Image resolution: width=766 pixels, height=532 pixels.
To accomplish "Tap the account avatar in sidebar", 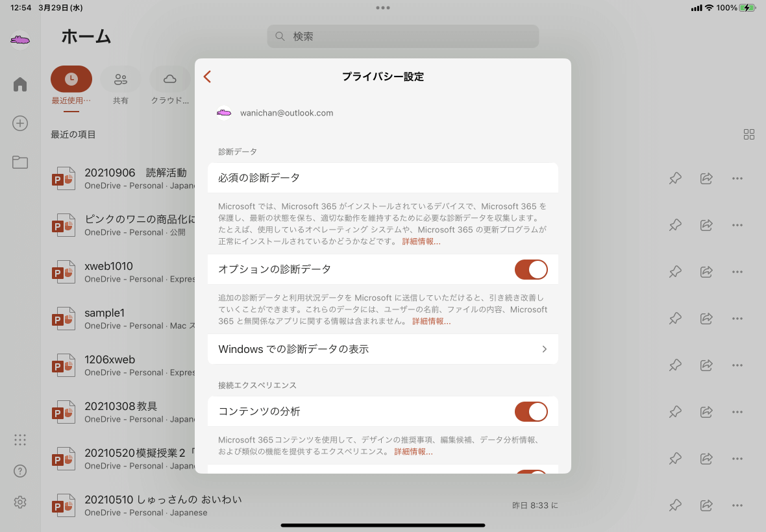I will click(x=20, y=40).
